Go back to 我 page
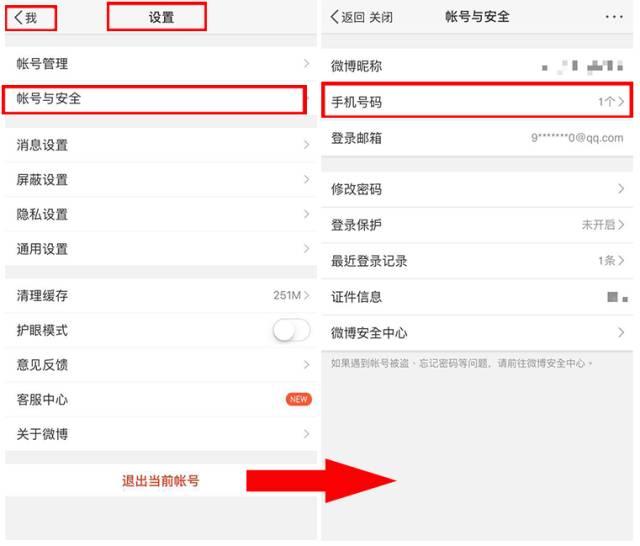This screenshot has height=546, width=640. pos(26,18)
